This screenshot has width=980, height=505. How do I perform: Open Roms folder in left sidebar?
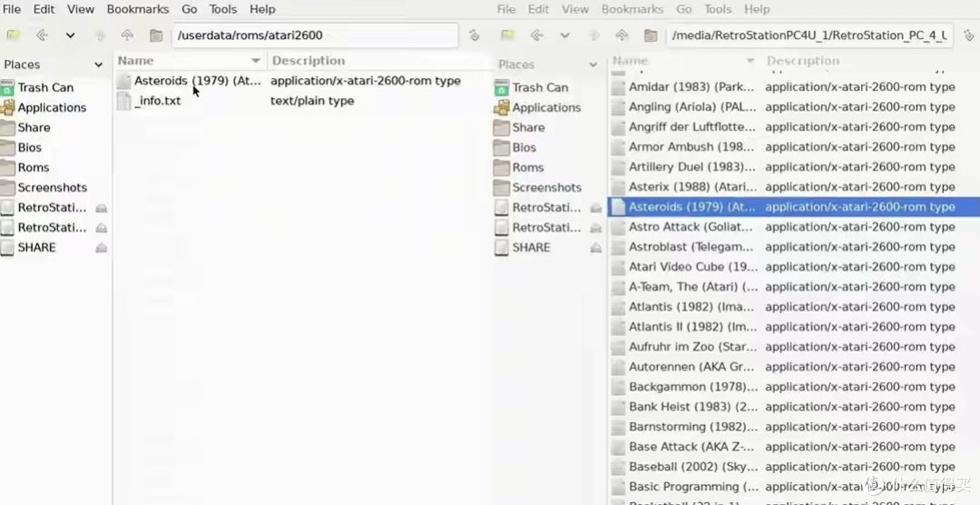point(34,168)
